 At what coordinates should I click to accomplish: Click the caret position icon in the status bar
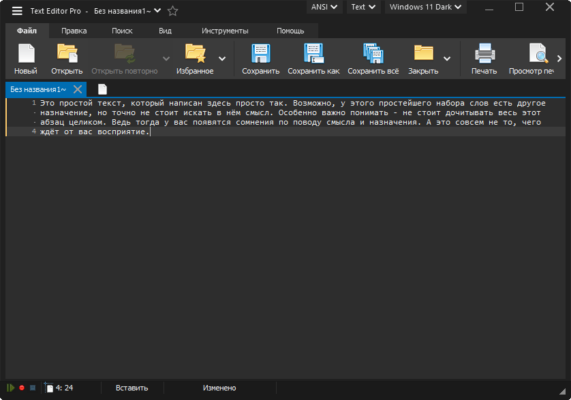48,388
